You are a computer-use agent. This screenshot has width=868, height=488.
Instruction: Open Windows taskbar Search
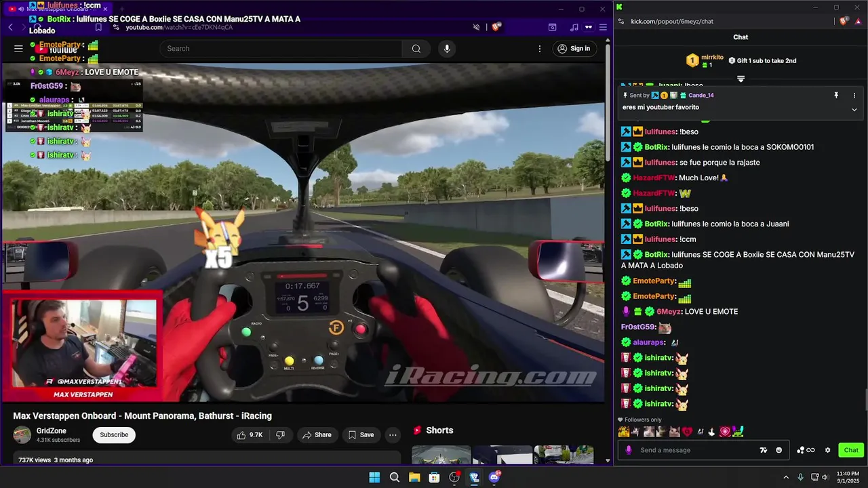(x=395, y=477)
